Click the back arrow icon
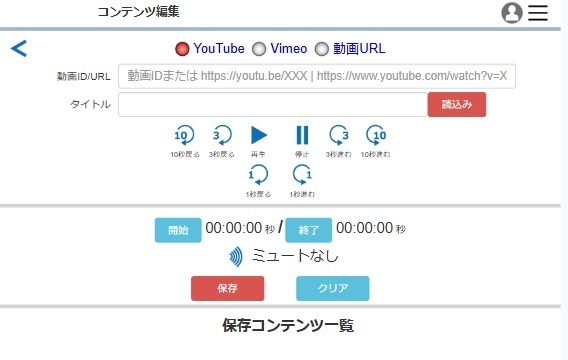The image size is (568, 360). [x=19, y=49]
